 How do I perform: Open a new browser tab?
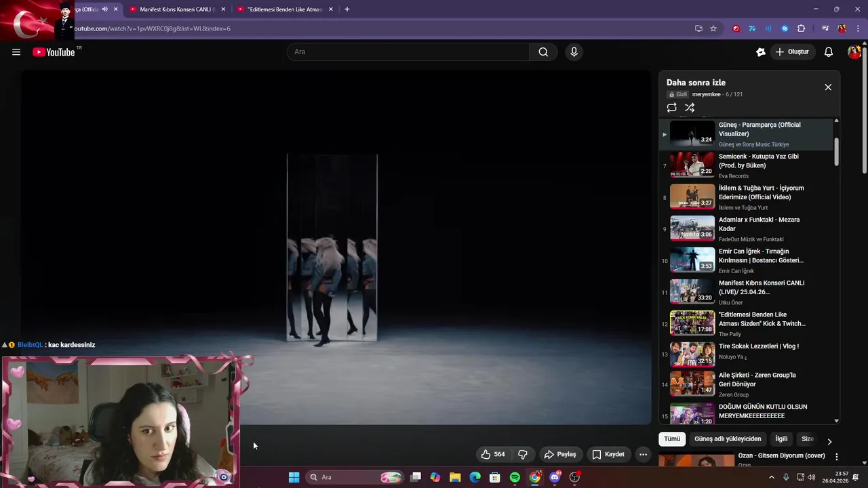click(x=347, y=9)
